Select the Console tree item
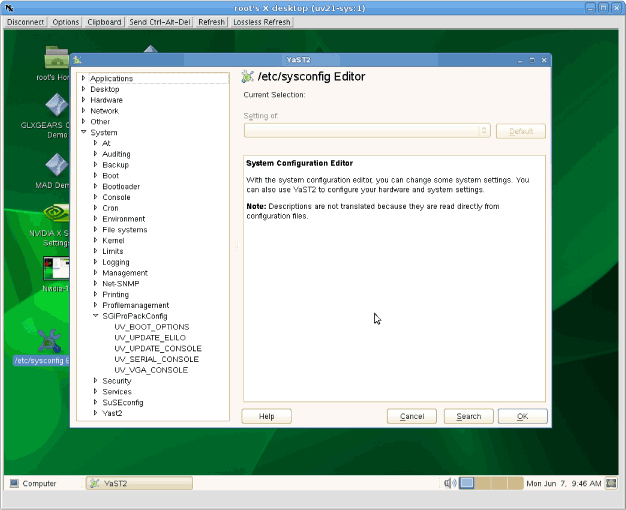626x510 pixels. click(116, 197)
